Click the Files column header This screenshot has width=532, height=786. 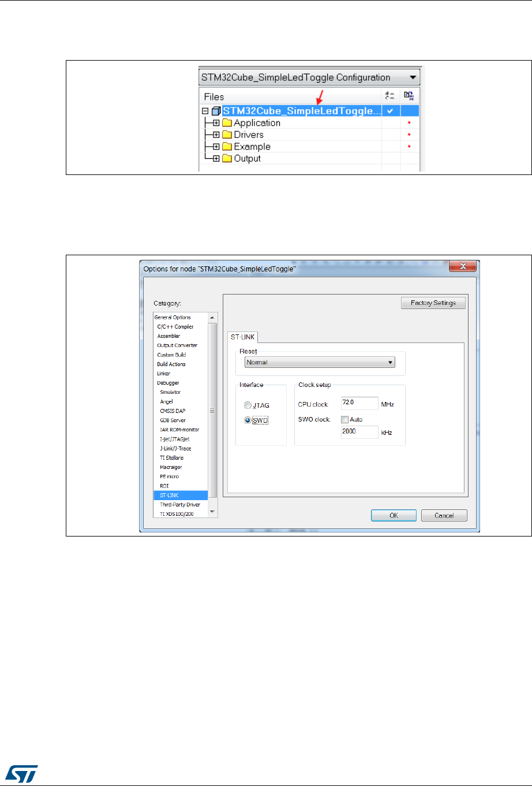click(x=290, y=97)
